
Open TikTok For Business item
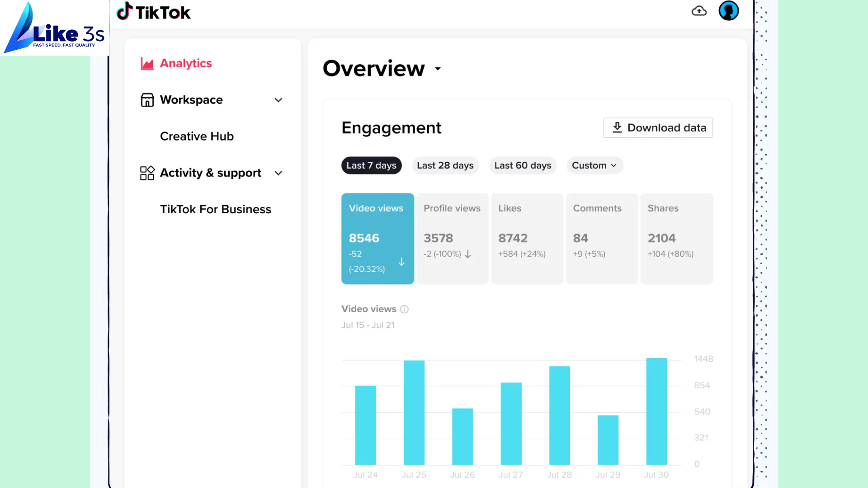click(215, 209)
